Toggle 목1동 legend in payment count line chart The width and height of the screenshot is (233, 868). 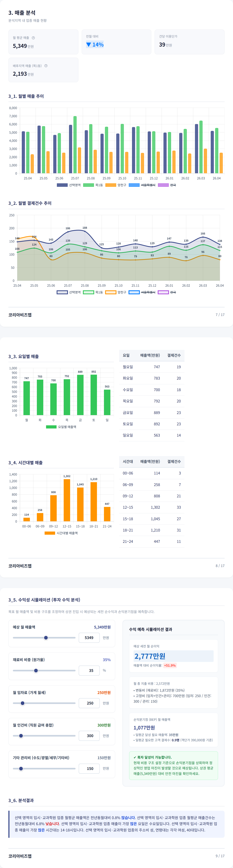[93, 292]
